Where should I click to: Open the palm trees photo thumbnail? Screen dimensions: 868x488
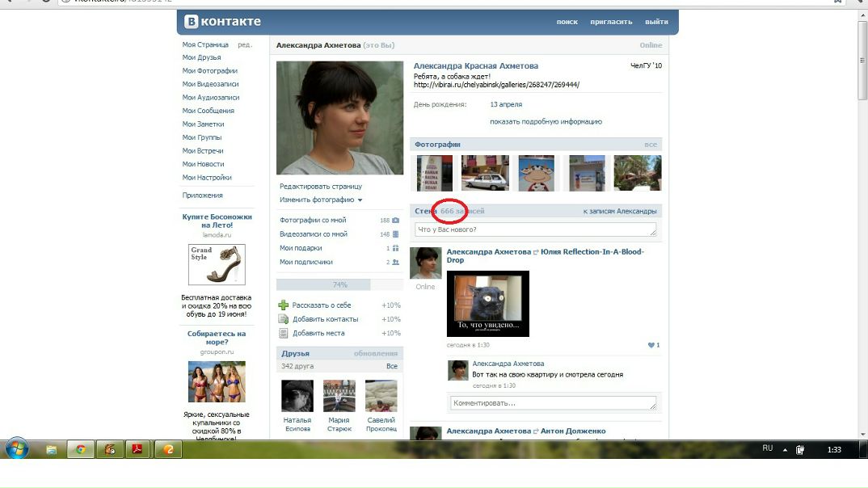[637, 173]
